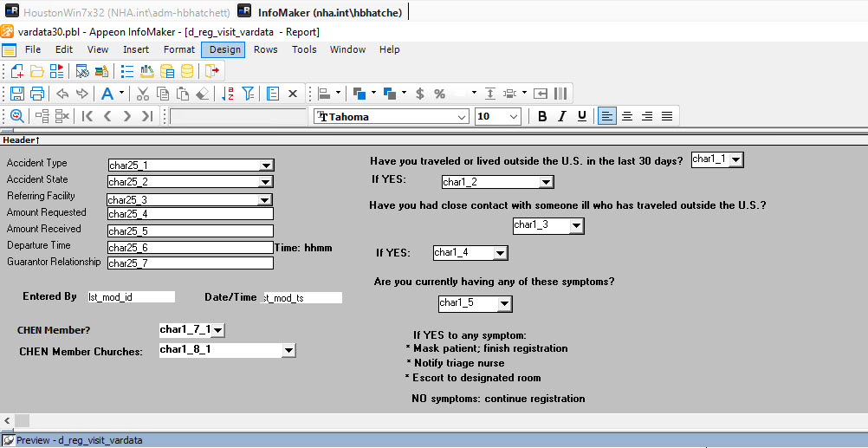The height and width of the screenshot is (448, 868).
Task: Click the Cut scissors icon
Action: (143, 94)
